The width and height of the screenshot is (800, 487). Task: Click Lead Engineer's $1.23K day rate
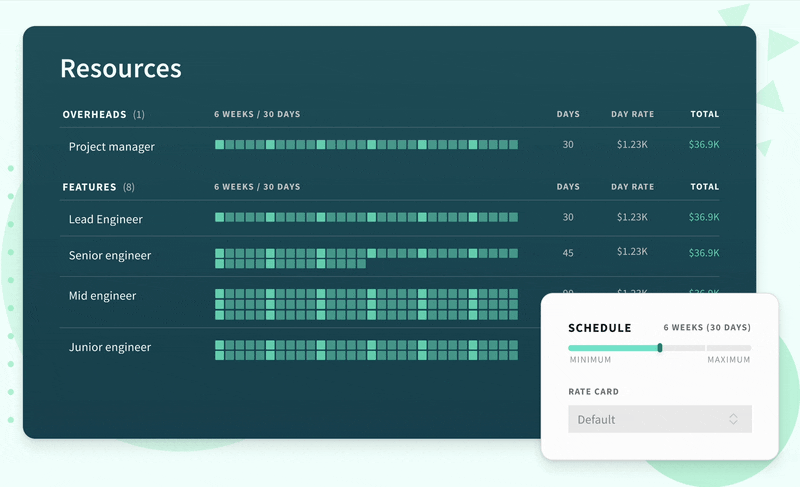click(632, 217)
